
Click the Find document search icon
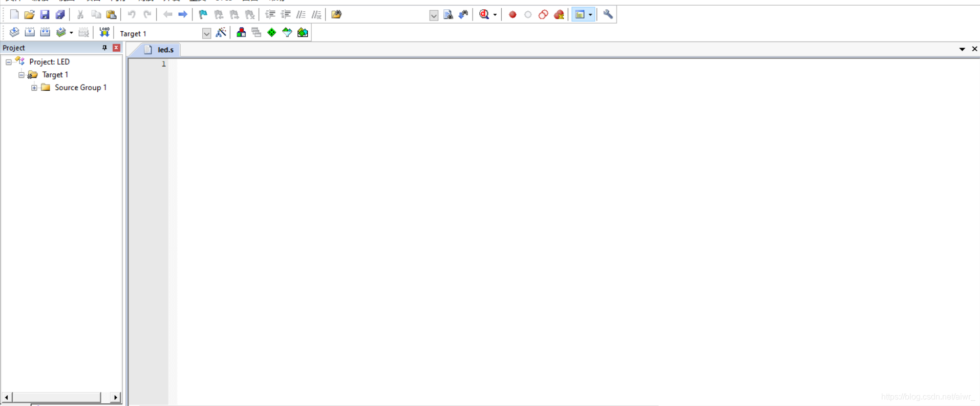coord(448,14)
